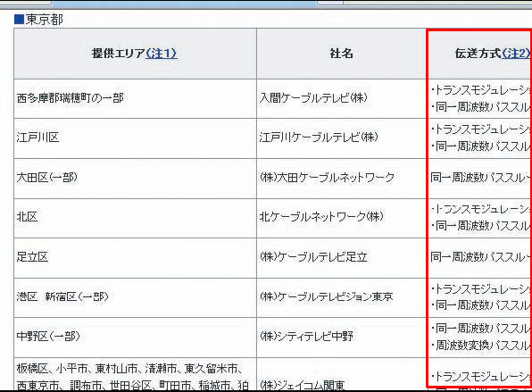Select (株)ケーブルテレビジョン東京 company cell

point(341,297)
